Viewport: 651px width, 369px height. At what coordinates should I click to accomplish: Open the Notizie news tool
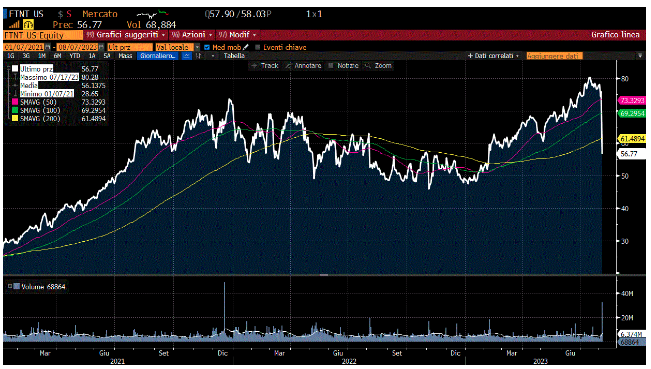tap(343, 66)
